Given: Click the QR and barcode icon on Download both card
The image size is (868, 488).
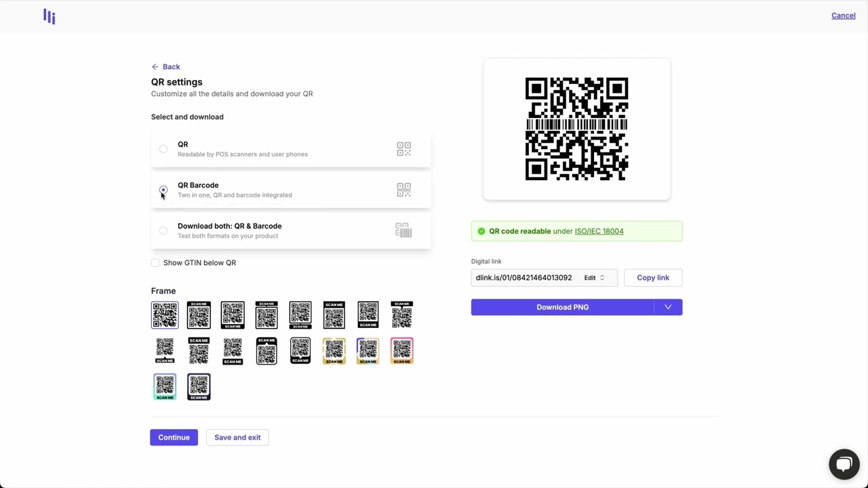Looking at the screenshot, I should [403, 230].
